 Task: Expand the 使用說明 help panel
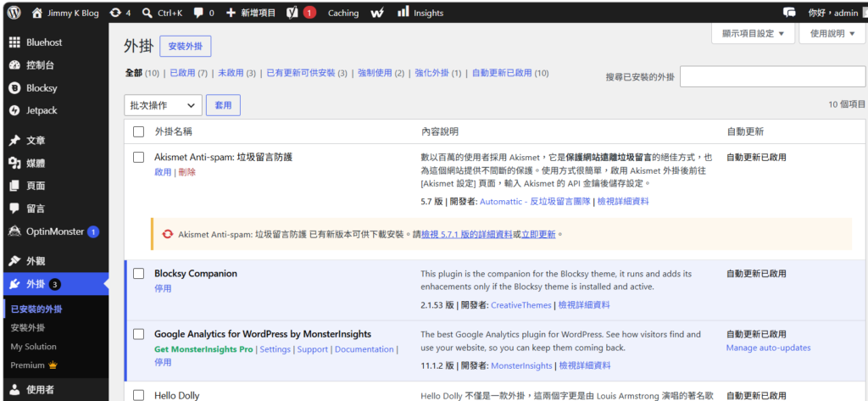(x=832, y=33)
